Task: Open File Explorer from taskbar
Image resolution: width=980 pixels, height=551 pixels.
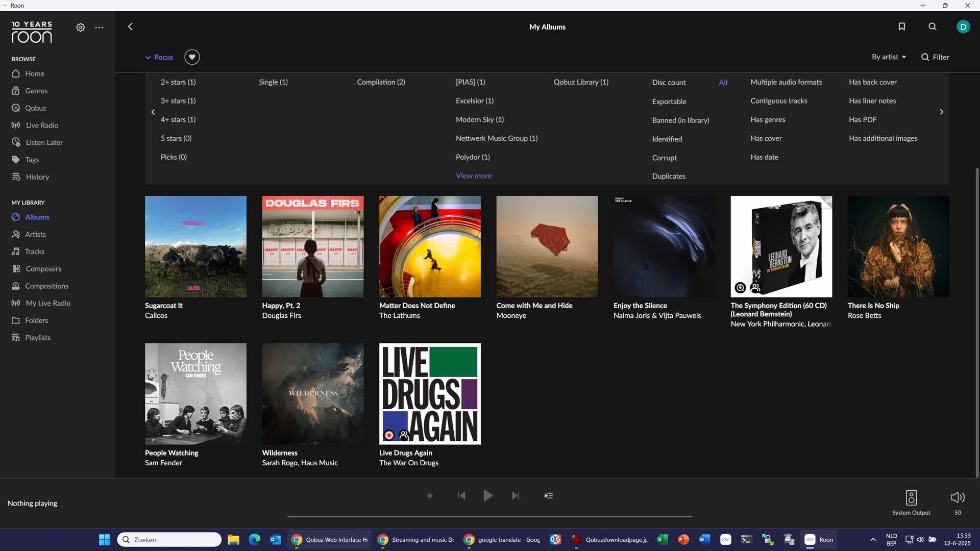Action: [x=233, y=540]
